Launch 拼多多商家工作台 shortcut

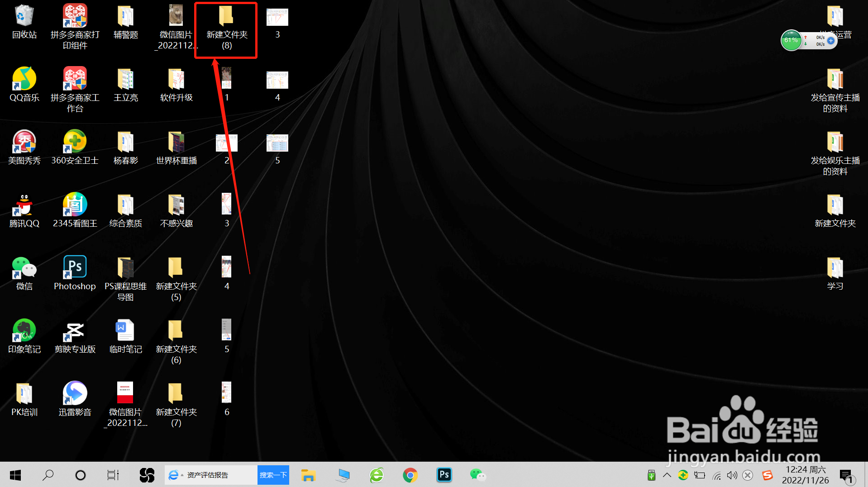(75, 90)
